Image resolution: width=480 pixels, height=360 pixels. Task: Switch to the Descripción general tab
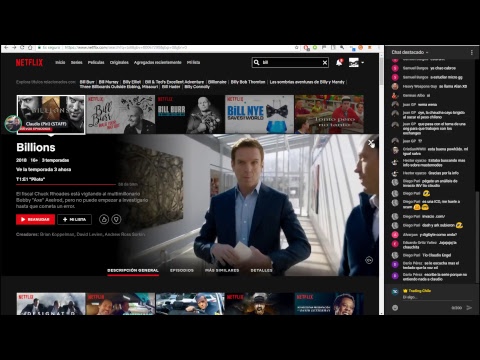coord(133,270)
